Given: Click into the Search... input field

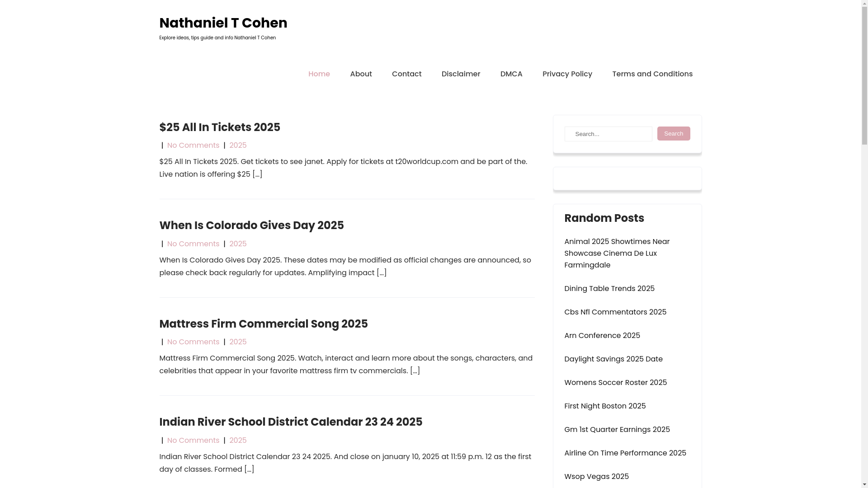Looking at the screenshot, I should coord(608,134).
